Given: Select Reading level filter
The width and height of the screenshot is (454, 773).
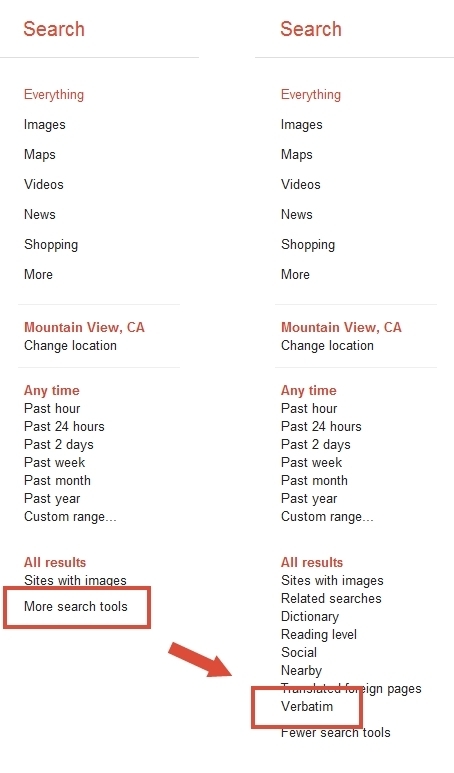Looking at the screenshot, I should pyautogui.click(x=318, y=634).
